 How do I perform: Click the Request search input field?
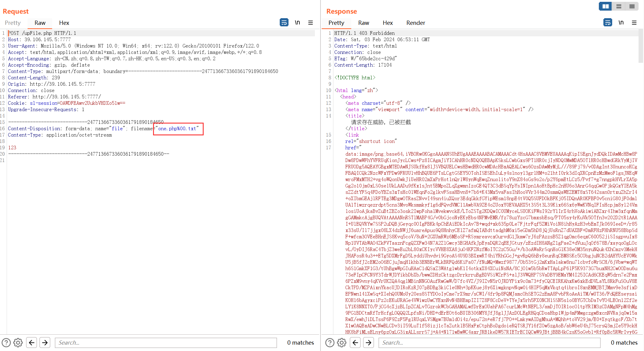(166, 343)
